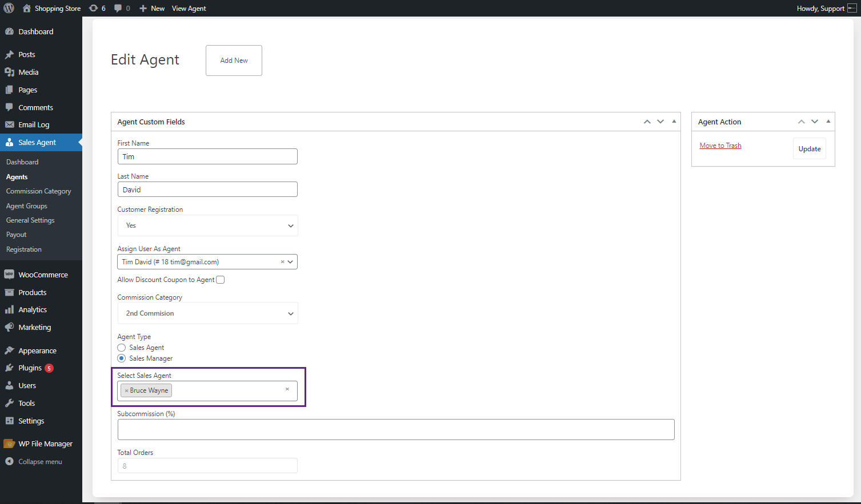
Task: Click the Collapse menu arrow icon
Action: coord(9,461)
